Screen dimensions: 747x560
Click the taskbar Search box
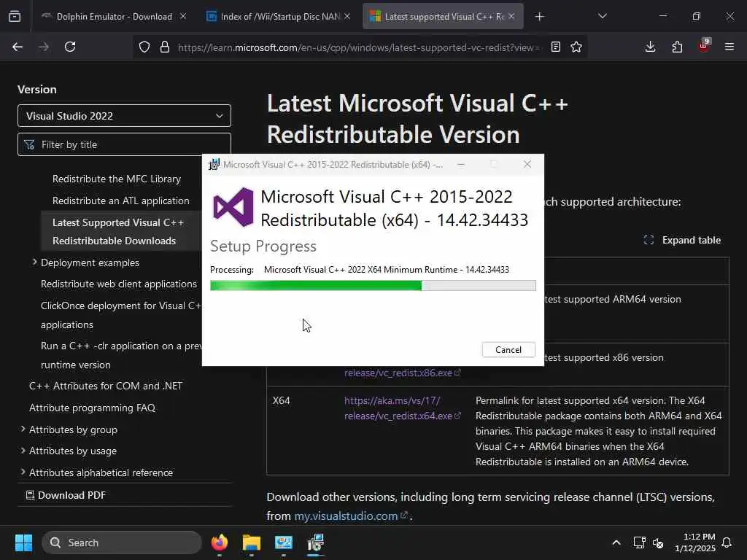pyautogui.click(x=122, y=542)
